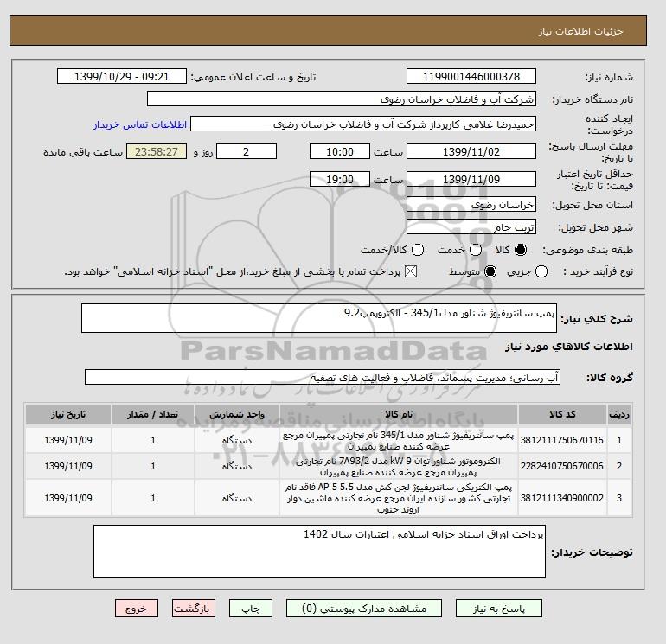Click the خروج button
This screenshot has width=666, height=644.
pyautogui.click(x=137, y=609)
